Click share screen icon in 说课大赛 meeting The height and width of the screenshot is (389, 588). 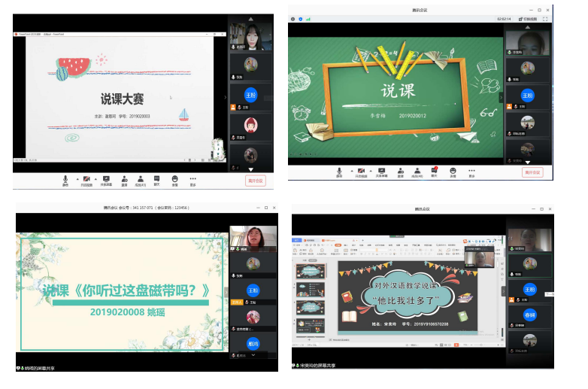106,179
